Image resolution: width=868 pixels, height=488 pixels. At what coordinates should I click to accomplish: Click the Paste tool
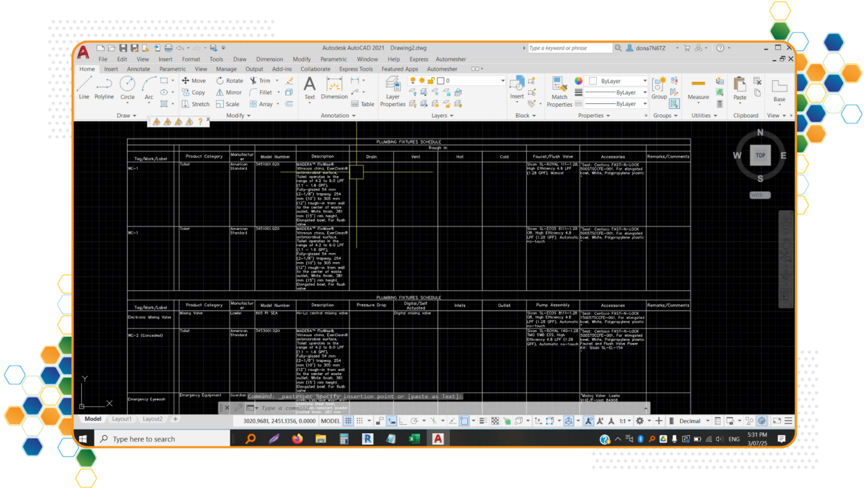[740, 89]
